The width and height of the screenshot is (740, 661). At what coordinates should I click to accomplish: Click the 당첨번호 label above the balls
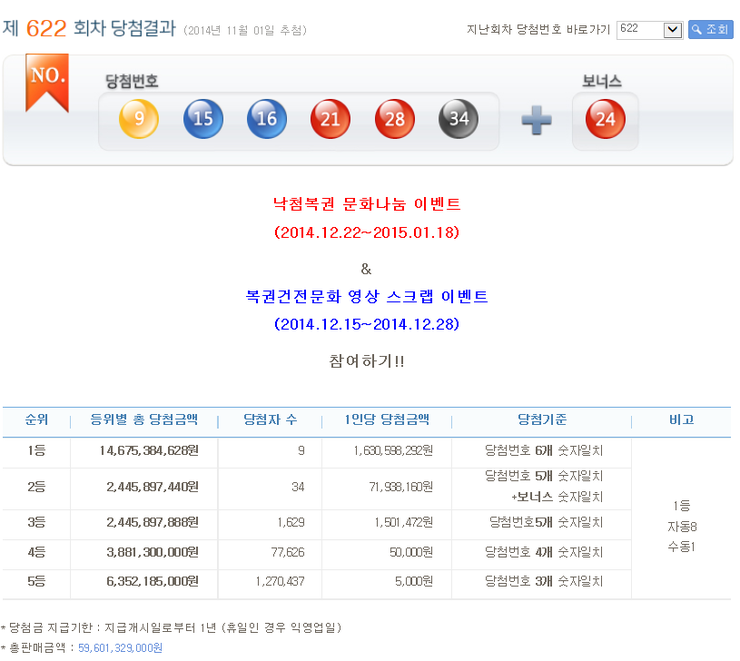pyautogui.click(x=131, y=81)
